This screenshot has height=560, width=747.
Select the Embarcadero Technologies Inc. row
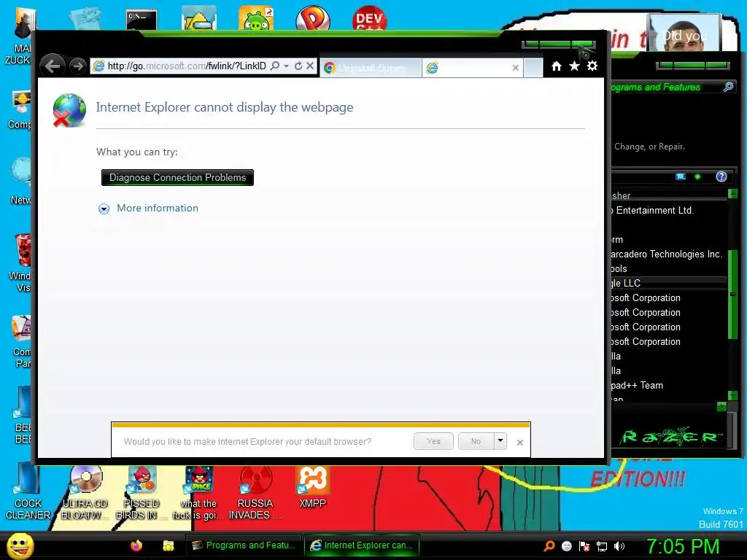click(x=668, y=254)
